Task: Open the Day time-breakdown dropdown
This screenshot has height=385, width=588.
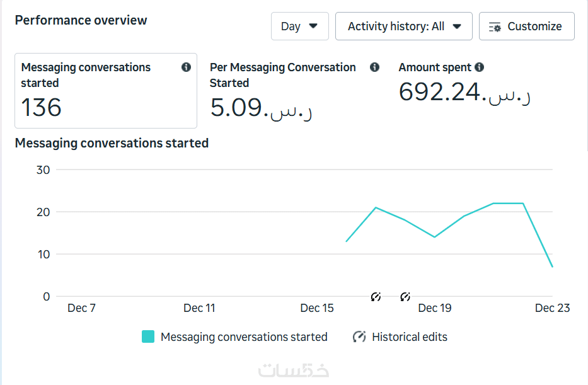Action: click(300, 26)
